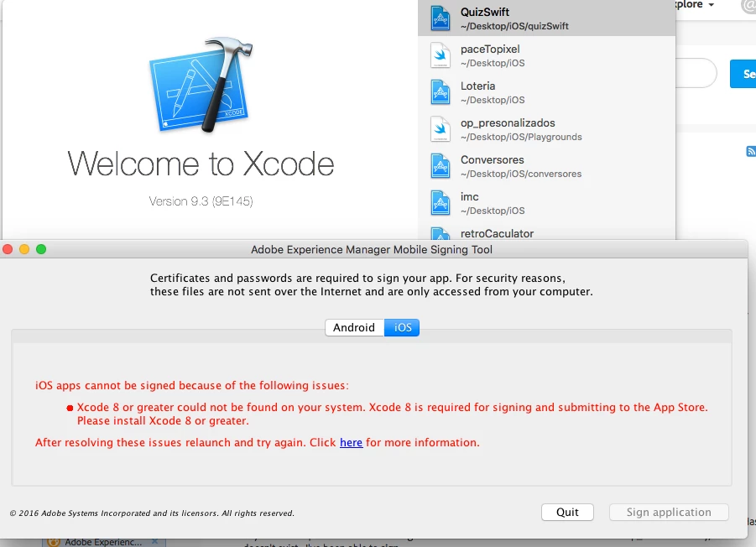Select op_presonalizados in recent projects
This screenshot has width=756, height=547.
(x=547, y=129)
